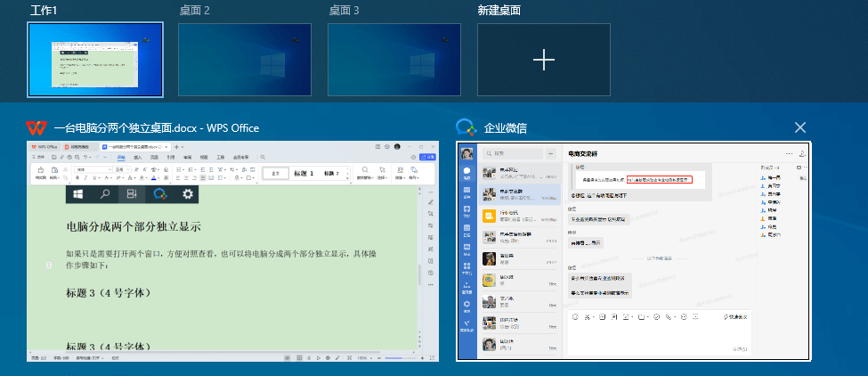
Task: Toggle underline formatting in the WPS ribbon
Action: click(x=93, y=178)
